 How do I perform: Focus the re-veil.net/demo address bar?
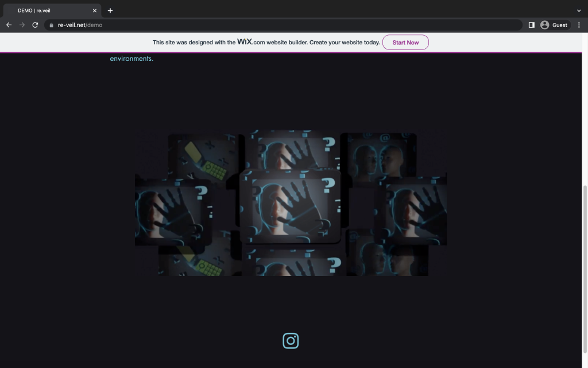tap(285, 25)
